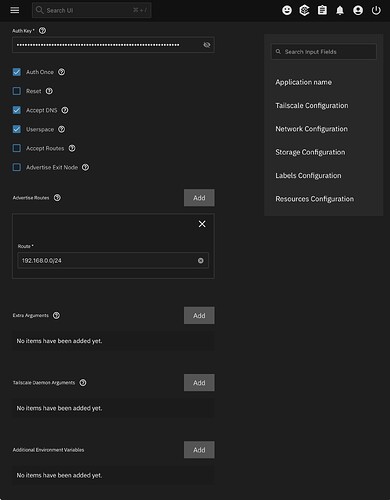Jump to Storage Configuration section
The width and height of the screenshot is (390, 500).
[310, 152]
